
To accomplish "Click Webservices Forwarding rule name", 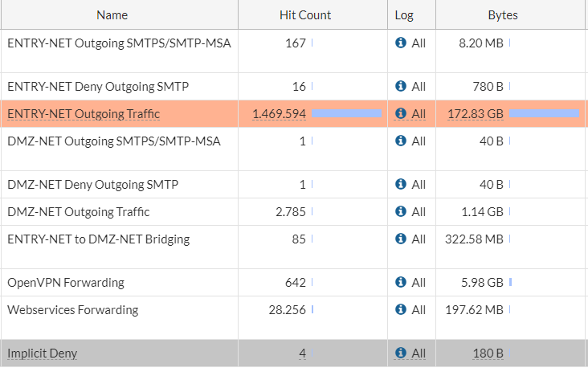I will (73, 310).
